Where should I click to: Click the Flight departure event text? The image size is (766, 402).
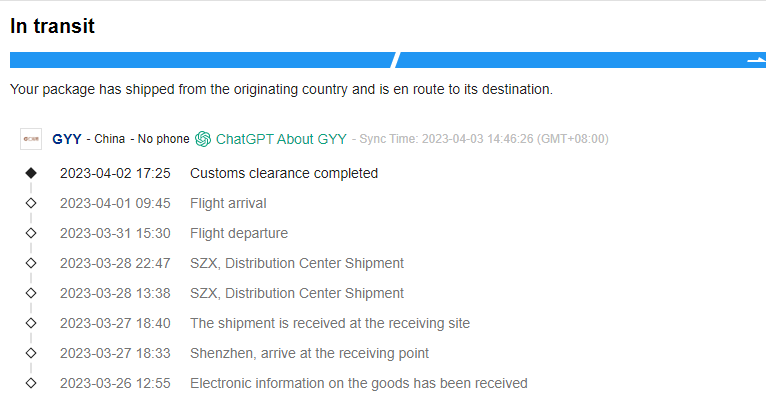(x=239, y=233)
